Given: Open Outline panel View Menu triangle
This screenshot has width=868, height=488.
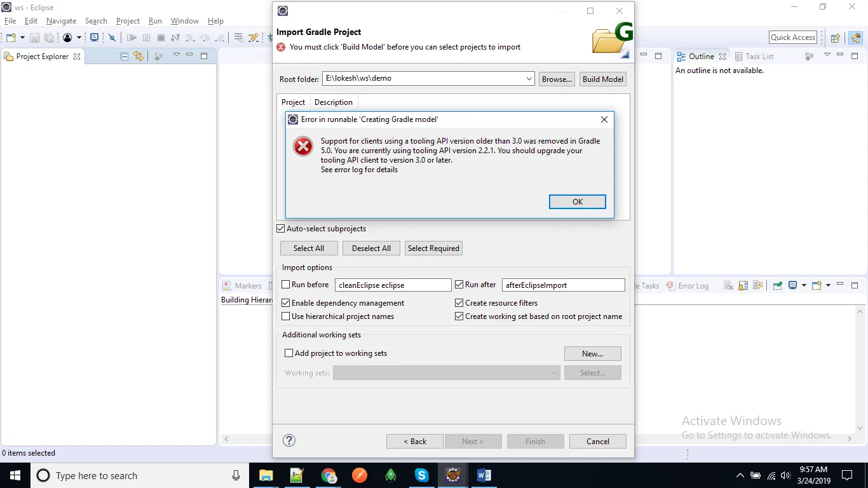Looking at the screenshot, I should click(827, 55).
